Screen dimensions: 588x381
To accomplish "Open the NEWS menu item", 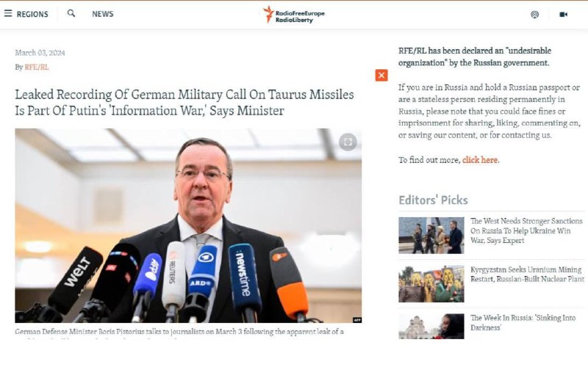I will click(x=103, y=14).
